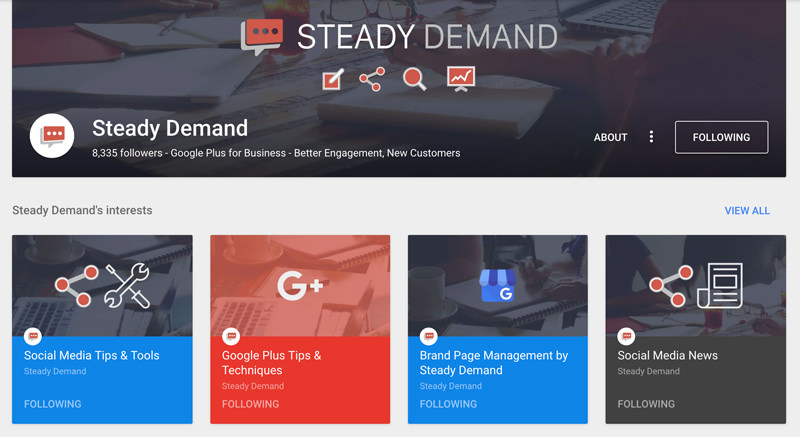Screen dimensions: 800x437
Task: Click small avatar on Brand Page Management card
Action: coord(429,336)
